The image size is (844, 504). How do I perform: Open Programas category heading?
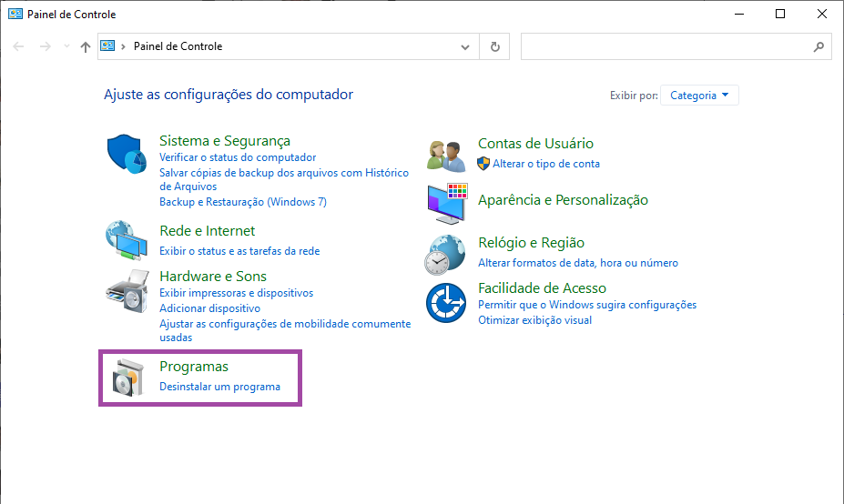point(194,367)
